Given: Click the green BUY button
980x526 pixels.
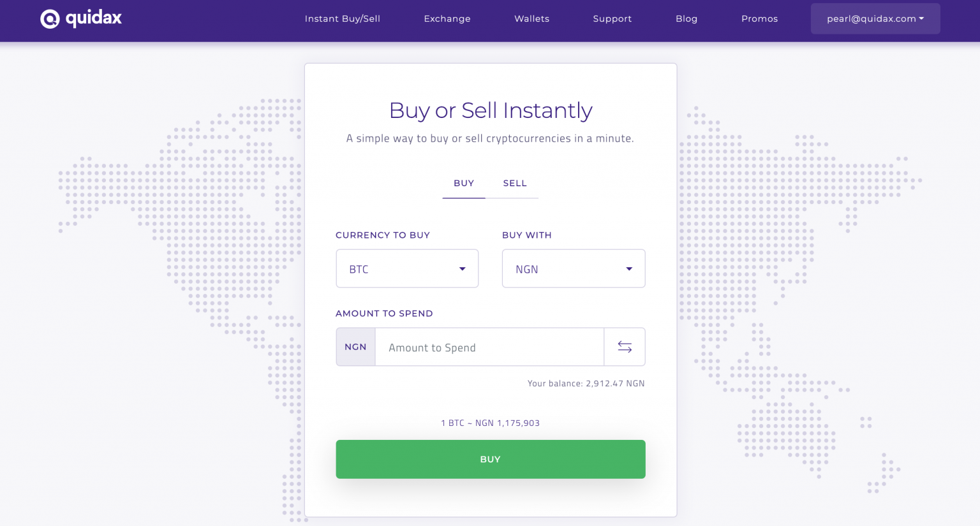Looking at the screenshot, I should point(491,459).
